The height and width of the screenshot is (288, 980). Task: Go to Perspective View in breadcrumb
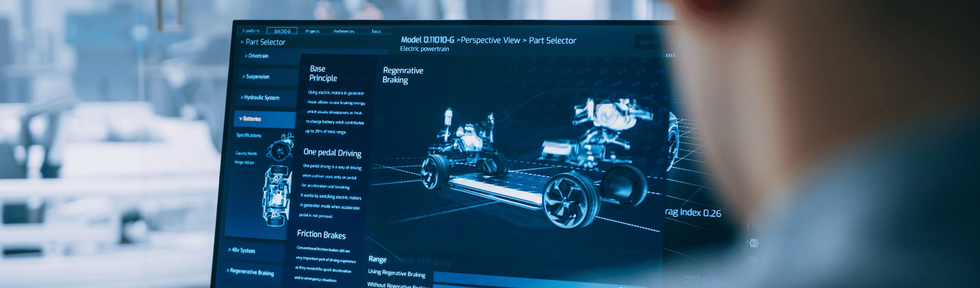[490, 40]
